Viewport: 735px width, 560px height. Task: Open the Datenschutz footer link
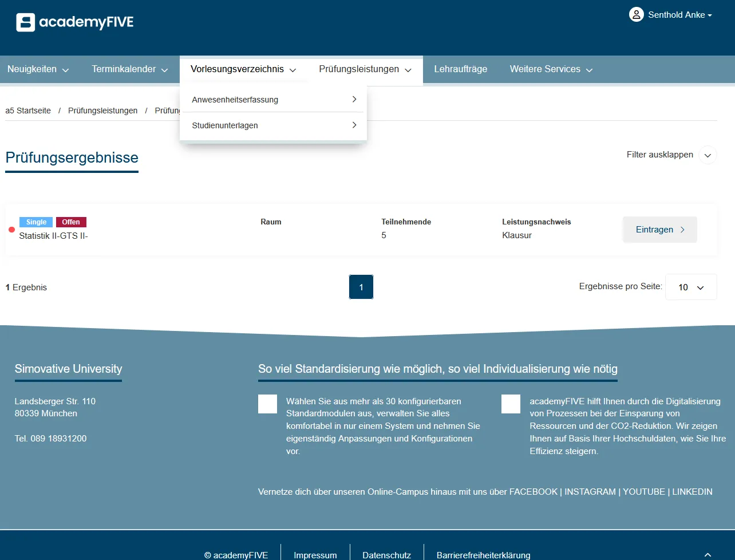tap(387, 555)
